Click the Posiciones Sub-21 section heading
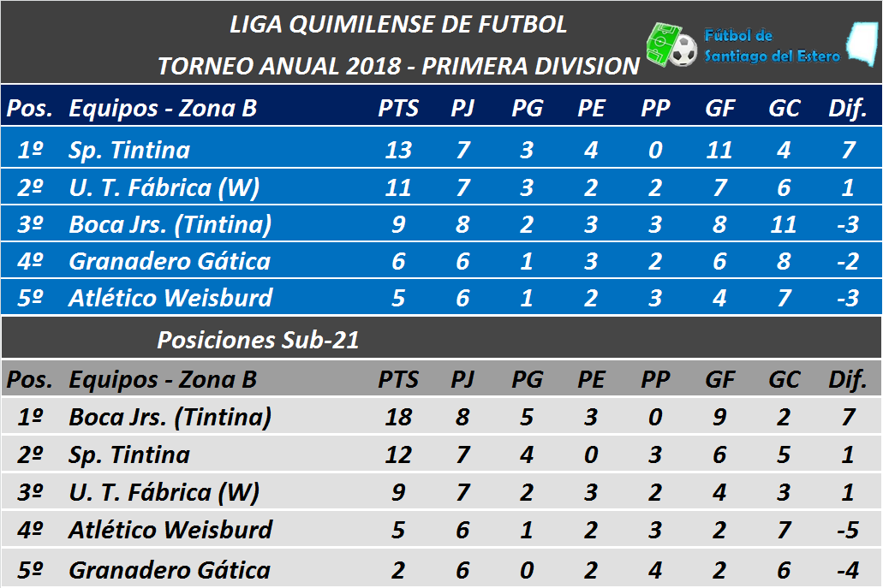The width and height of the screenshot is (883, 588). pos(258,340)
